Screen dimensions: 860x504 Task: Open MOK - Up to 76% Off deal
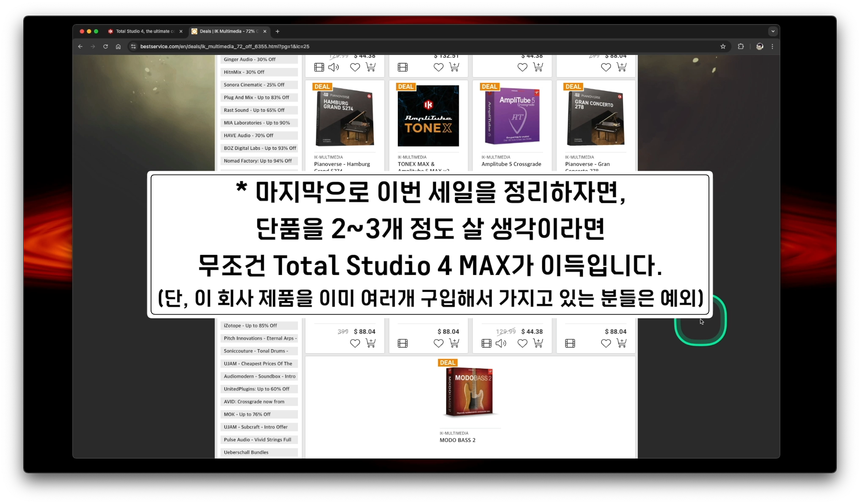click(259, 414)
